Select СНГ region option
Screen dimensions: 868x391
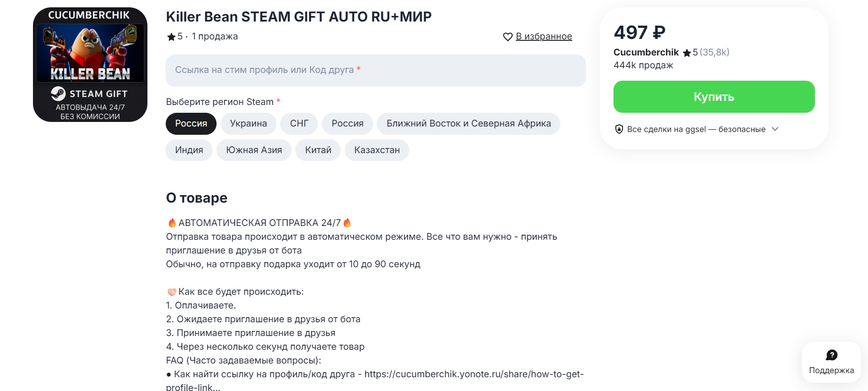pos(299,124)
